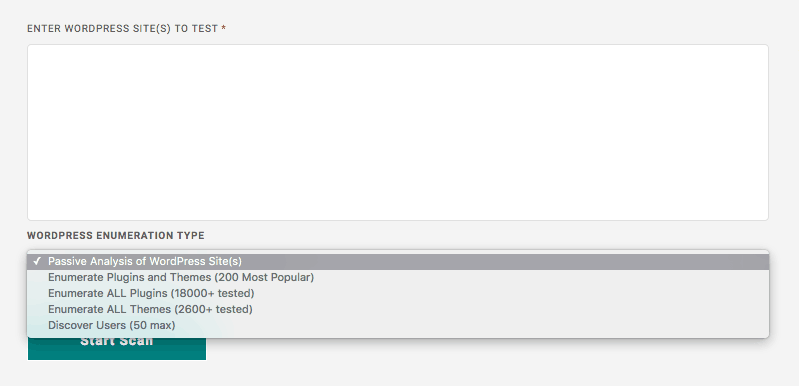Click the WordPress Enumeration Type label

click(x=116, y=236)
